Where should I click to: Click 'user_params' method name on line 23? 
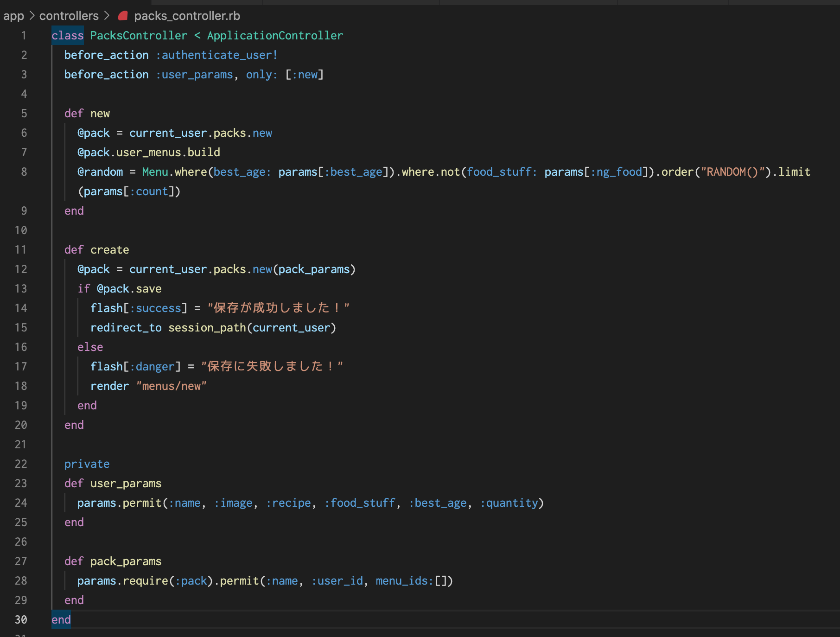point(126,484)
